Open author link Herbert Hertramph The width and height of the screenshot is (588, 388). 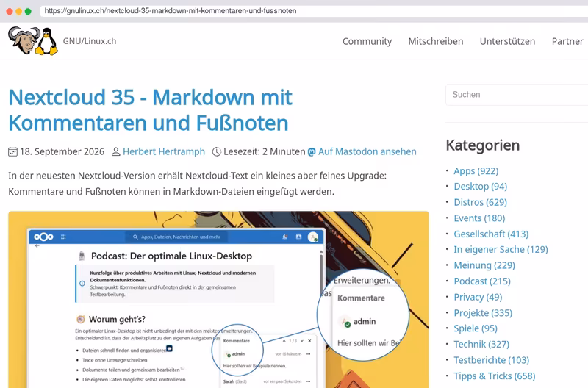pos(164,152)
